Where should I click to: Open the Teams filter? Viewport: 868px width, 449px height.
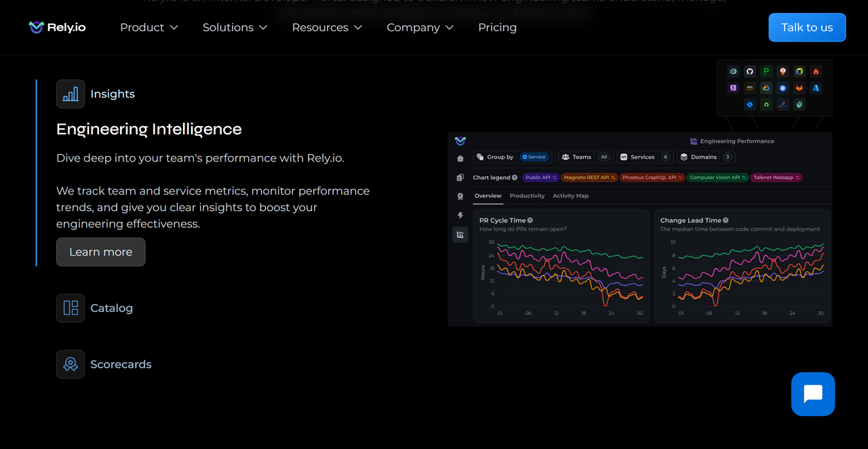tap(586, 157)
